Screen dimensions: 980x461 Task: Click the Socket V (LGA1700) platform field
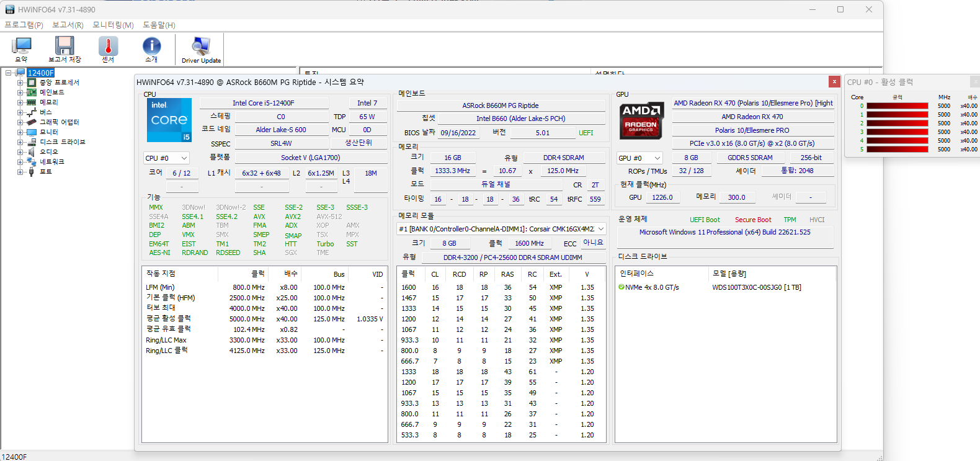point(310,158)
